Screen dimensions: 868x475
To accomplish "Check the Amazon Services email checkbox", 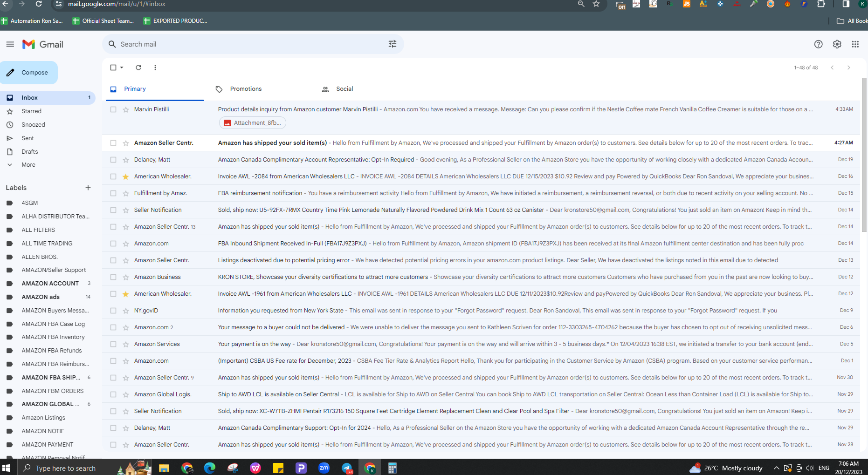I will tap(113, 344).
